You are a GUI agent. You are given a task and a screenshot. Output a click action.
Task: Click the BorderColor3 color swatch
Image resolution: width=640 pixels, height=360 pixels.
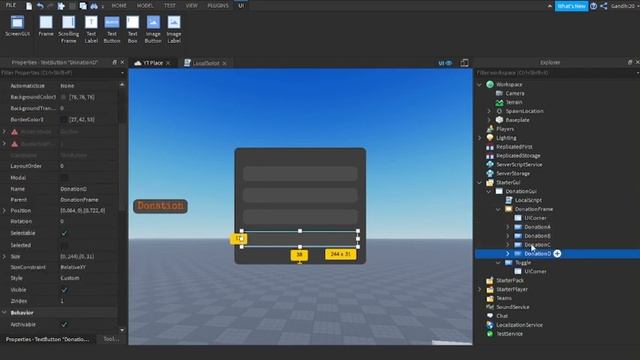point(64,120)
